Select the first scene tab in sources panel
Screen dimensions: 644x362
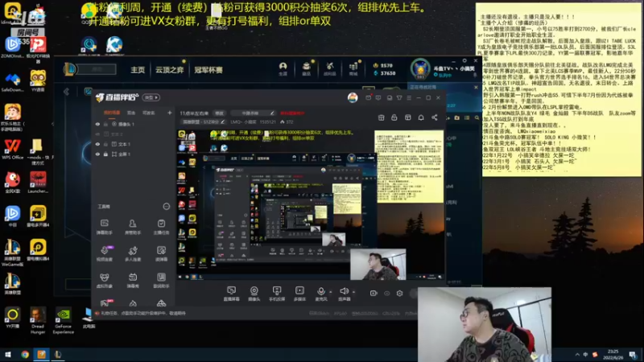pyautogui.click(x=112, y=113)
